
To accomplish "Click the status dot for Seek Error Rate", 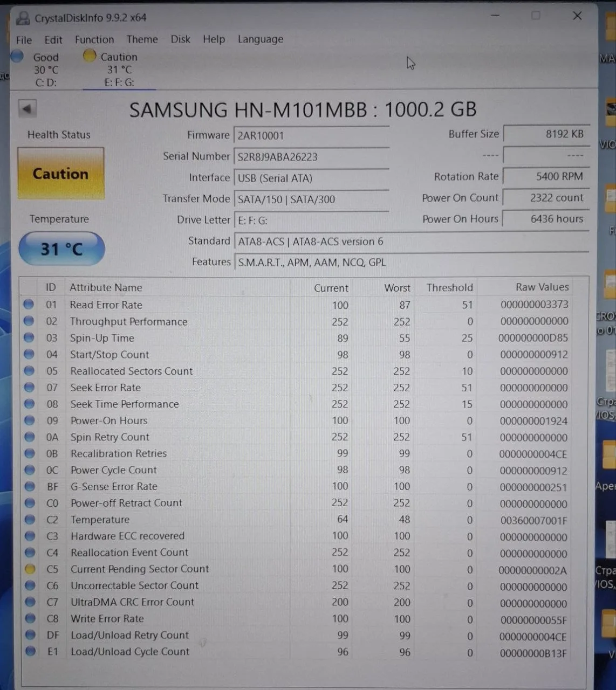I will pos(29,387).
